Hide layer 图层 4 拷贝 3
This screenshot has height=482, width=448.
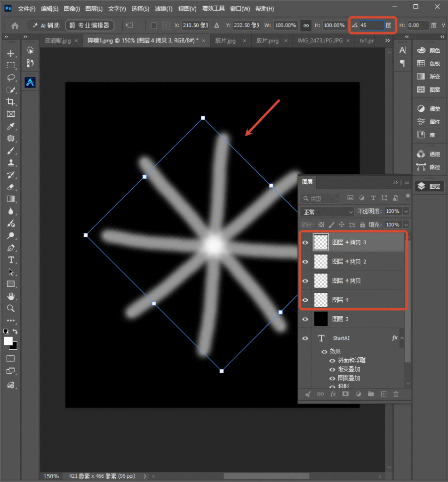click(x=305, y=242)
